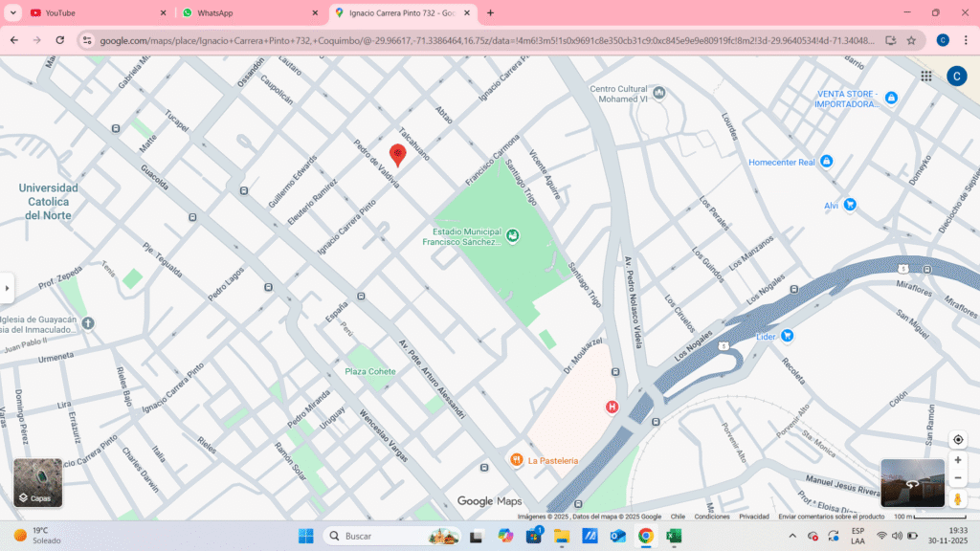This screenshot has width=980, height=551.
Task: Zoom out with the minus button
Action: point(957,477)
